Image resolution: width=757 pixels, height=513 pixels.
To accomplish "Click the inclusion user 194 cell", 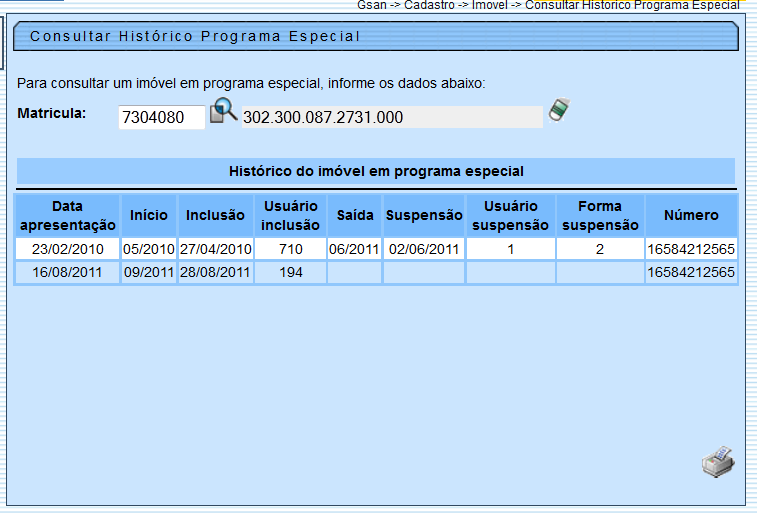I will click(290, 272).
